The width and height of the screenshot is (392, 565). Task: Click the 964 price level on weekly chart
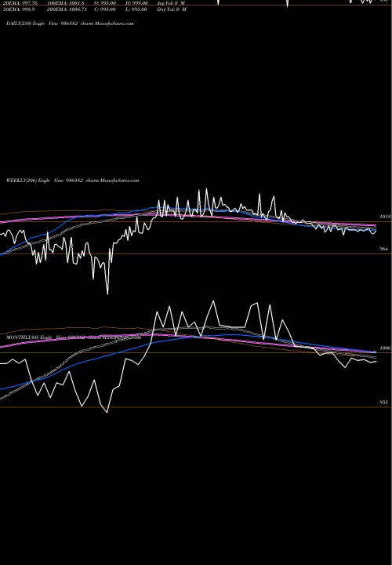pos(383,249)
